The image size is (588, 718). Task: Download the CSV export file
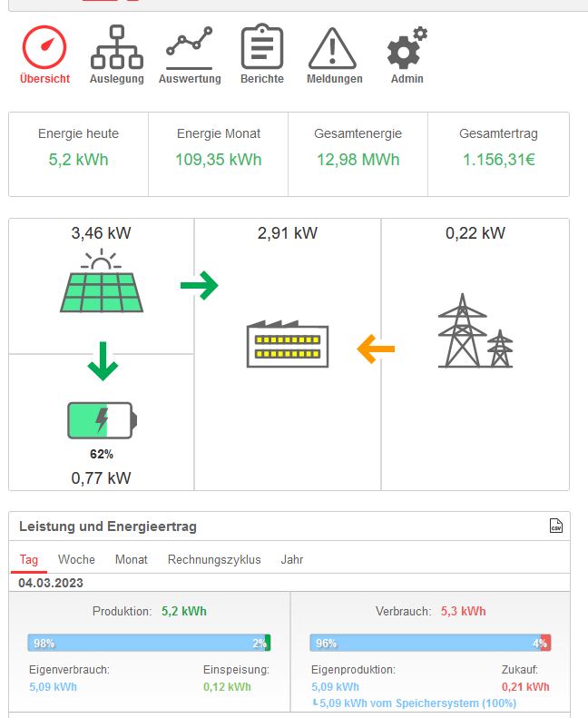[556, 526]
